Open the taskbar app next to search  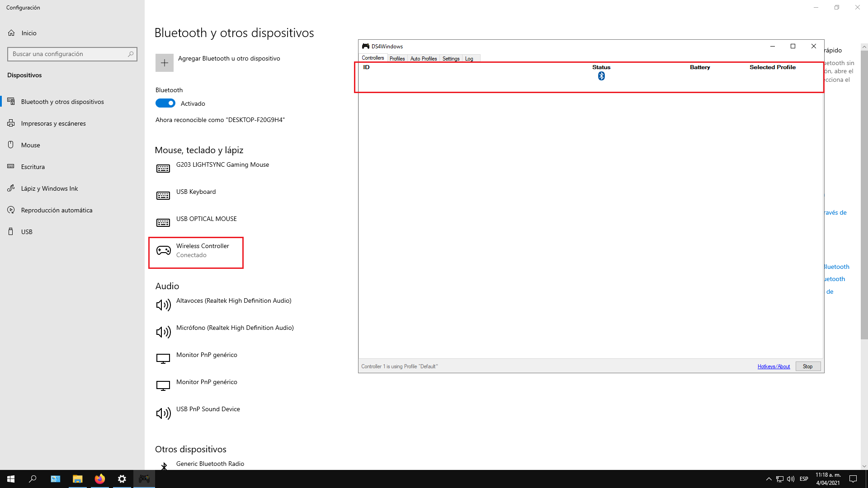coord(55,479)
